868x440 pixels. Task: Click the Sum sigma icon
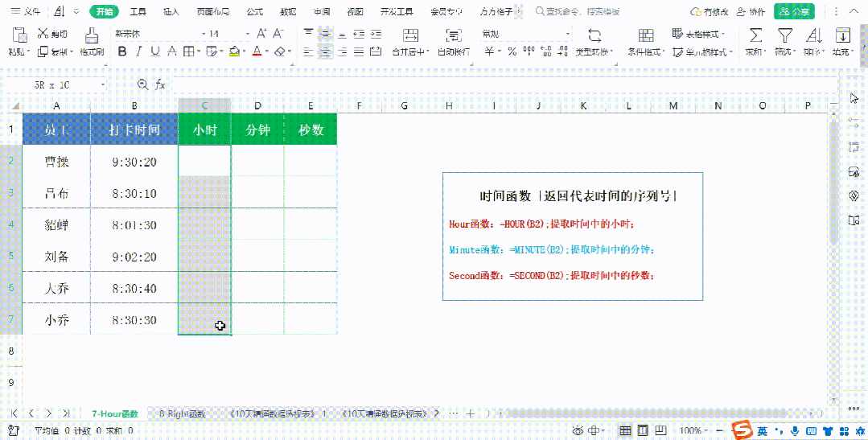pos(755,35)
